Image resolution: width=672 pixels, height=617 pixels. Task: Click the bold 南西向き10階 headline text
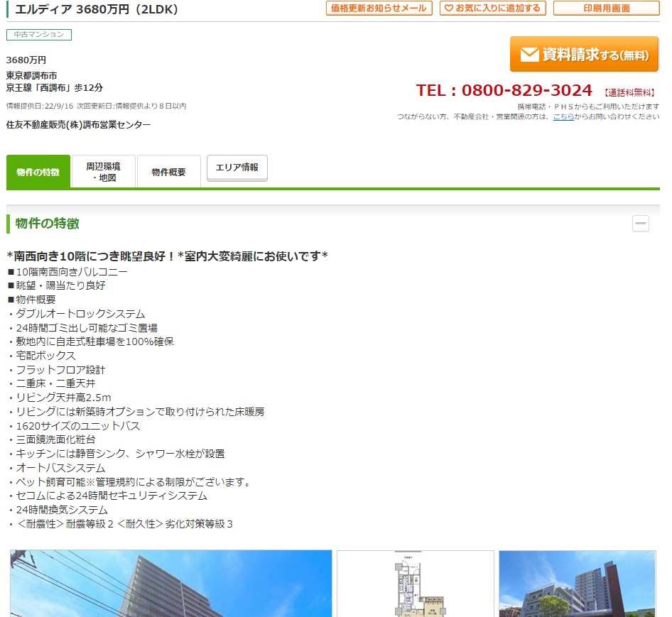click(167, 256)
